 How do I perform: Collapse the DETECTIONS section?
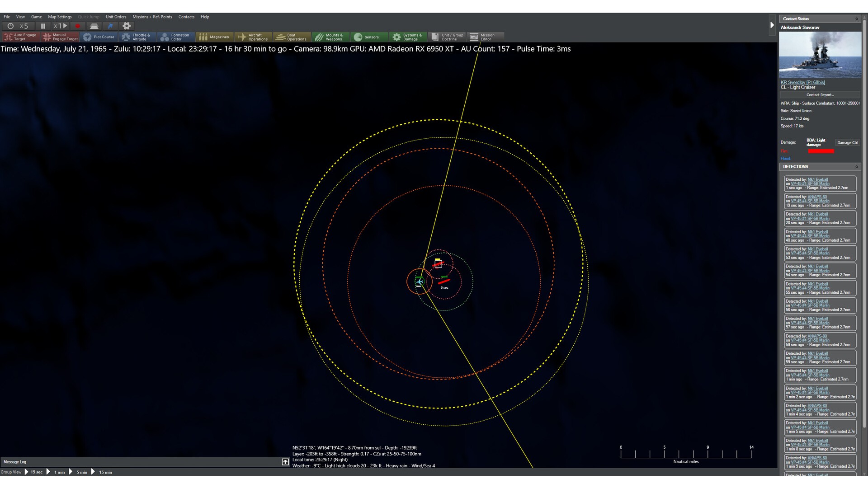[856, 167]
